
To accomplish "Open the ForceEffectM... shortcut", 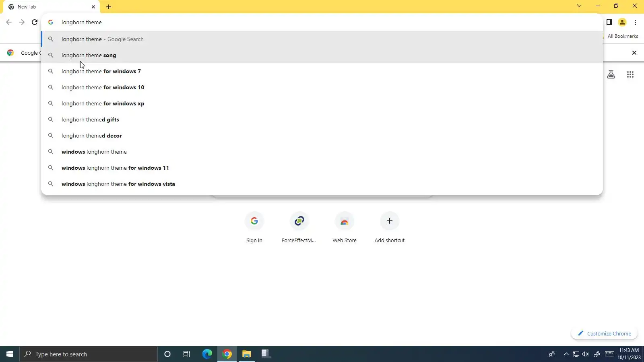I will point(299,227).
